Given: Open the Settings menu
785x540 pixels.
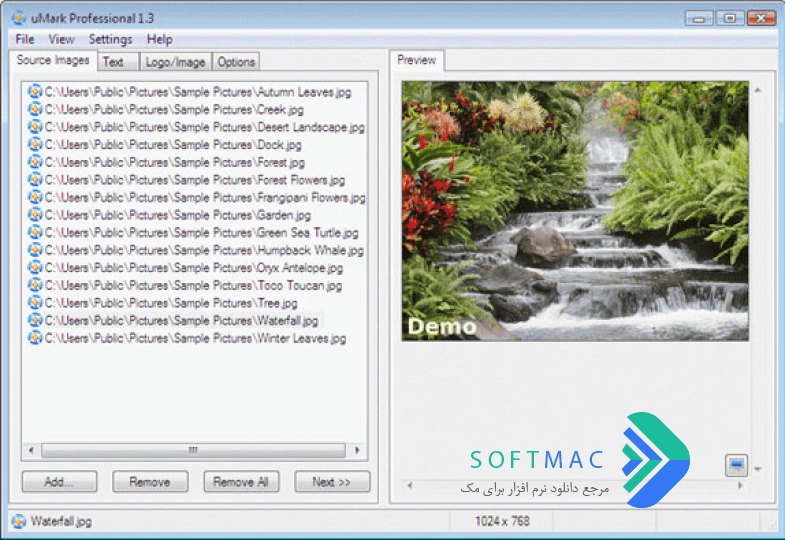Looking at the screenshot, I should click(x=110, y=39).
